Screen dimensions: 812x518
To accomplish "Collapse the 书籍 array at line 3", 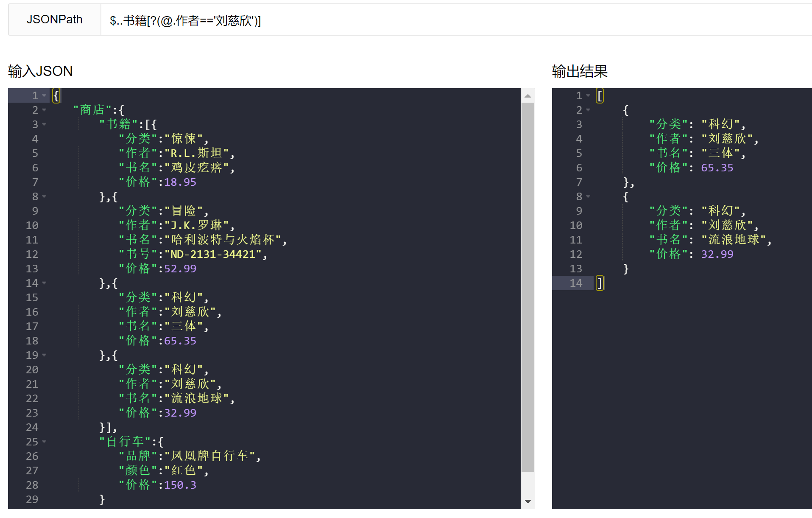I will [x=44, y=125].
